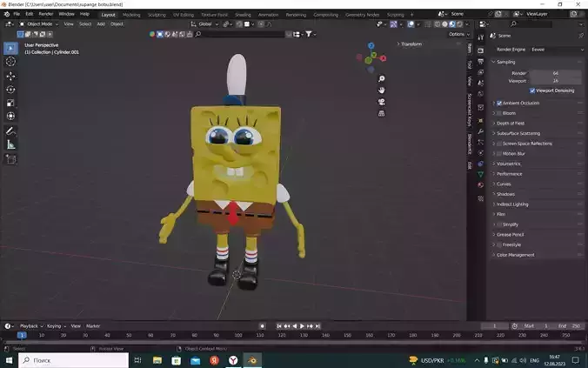Screen dimensions: 588x368
Task: Pick the Scale tool
Action: coord(10,103)
